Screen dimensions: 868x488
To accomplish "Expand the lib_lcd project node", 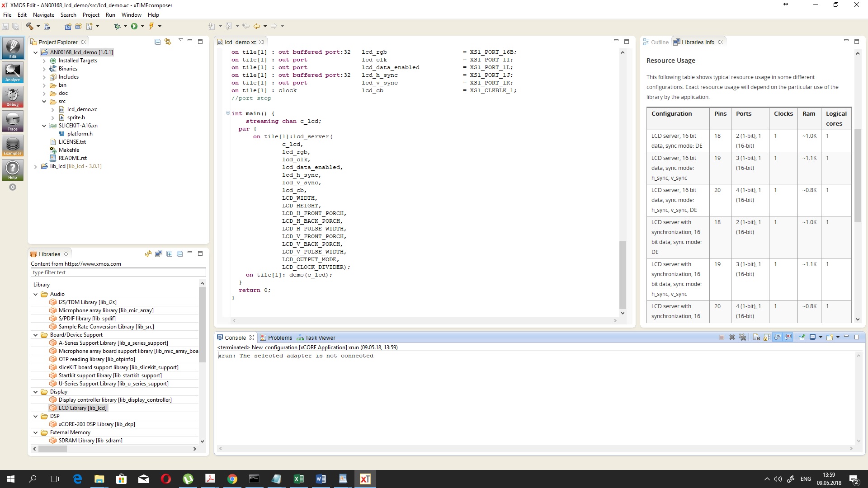I will (36, 166).
